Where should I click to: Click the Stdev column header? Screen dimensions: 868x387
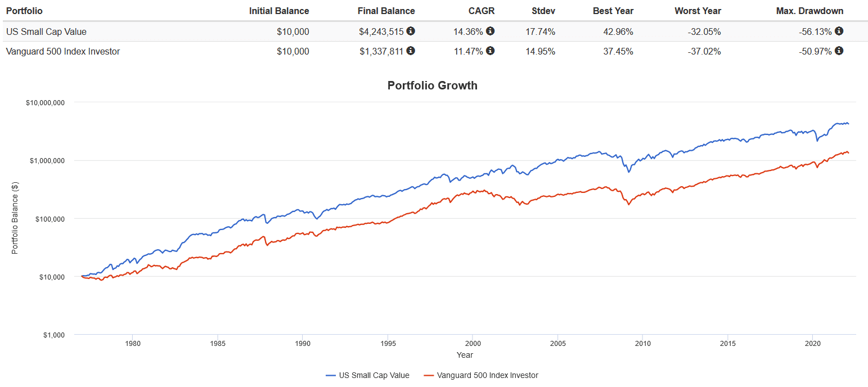(x=543, y=11)
